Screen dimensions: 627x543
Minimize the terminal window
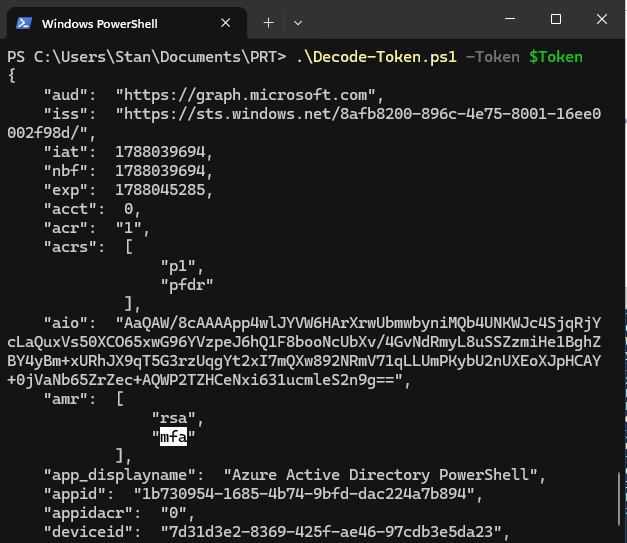click(x=510, y=18)
